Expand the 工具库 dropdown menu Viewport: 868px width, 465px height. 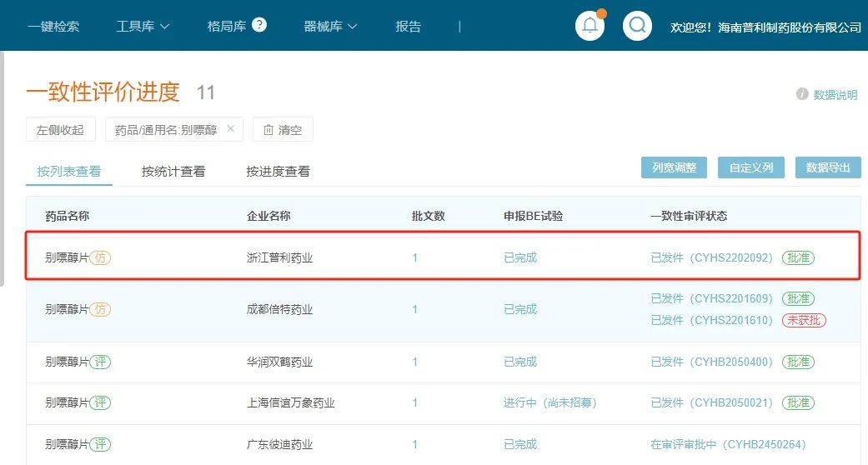143,27
